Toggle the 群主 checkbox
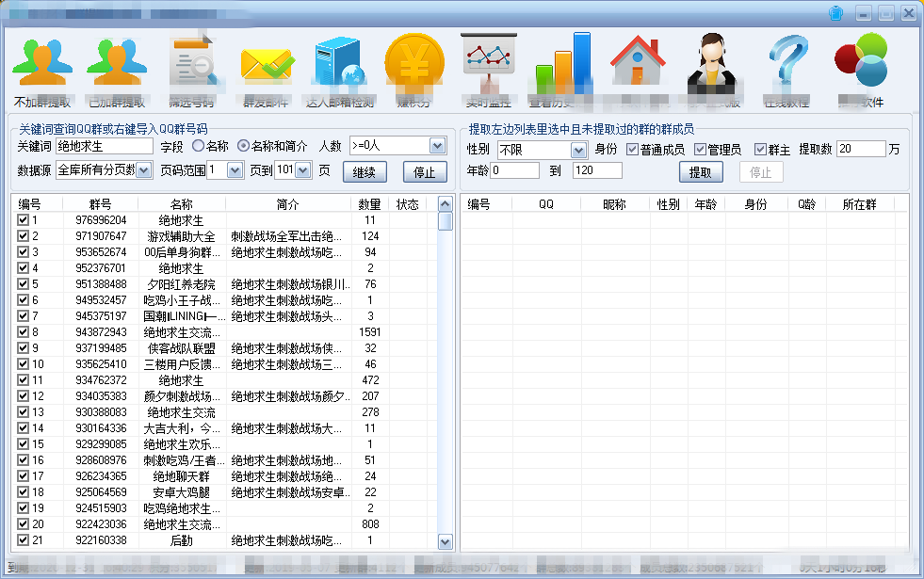The image size is (924, 579). point(760,149)
